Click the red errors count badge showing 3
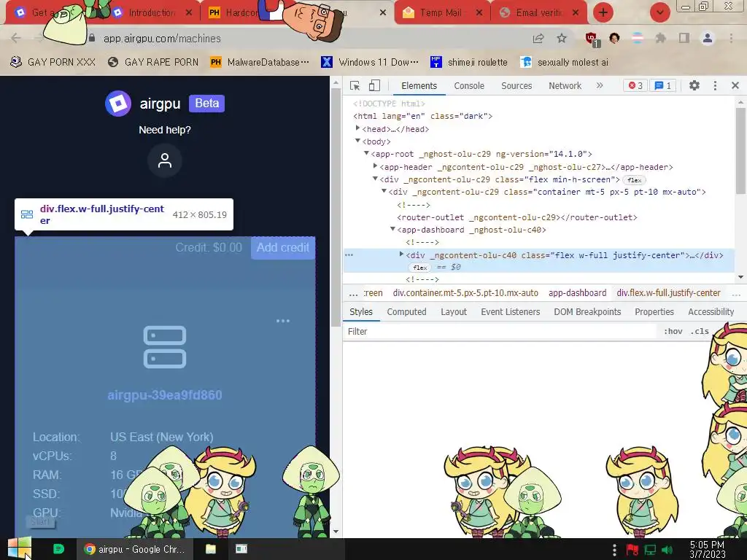 (x=635, y=86)
